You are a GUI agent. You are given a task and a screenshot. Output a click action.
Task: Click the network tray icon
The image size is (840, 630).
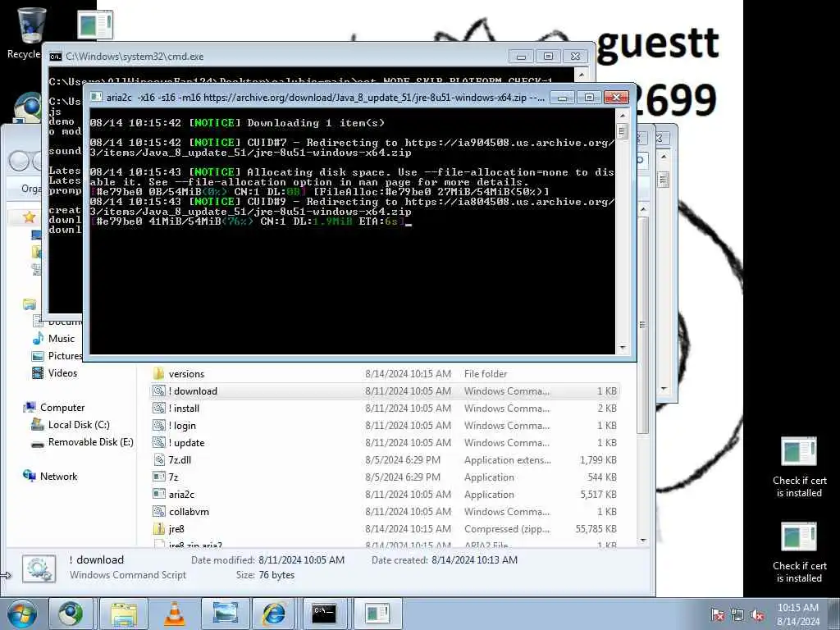[x=737, y=614]
